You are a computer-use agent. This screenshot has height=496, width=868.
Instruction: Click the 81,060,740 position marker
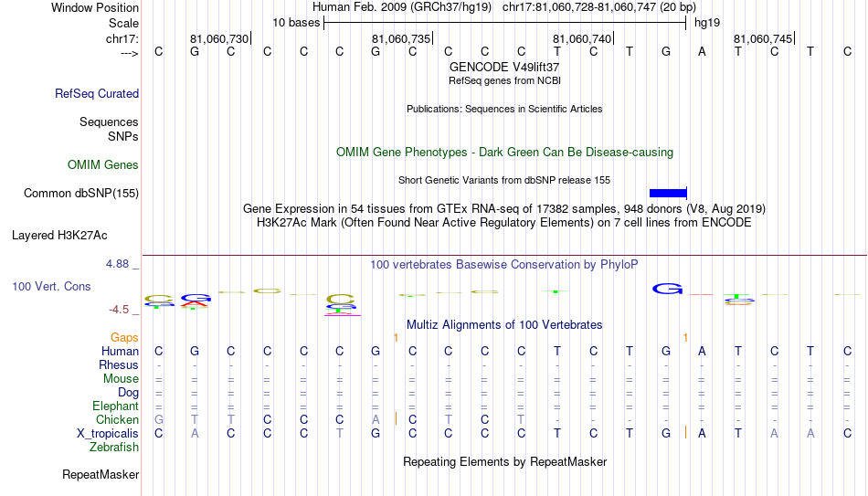coord(582,38)
